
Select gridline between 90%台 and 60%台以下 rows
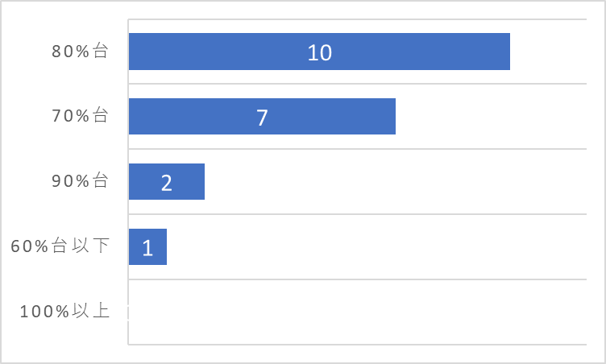[358, 214]
